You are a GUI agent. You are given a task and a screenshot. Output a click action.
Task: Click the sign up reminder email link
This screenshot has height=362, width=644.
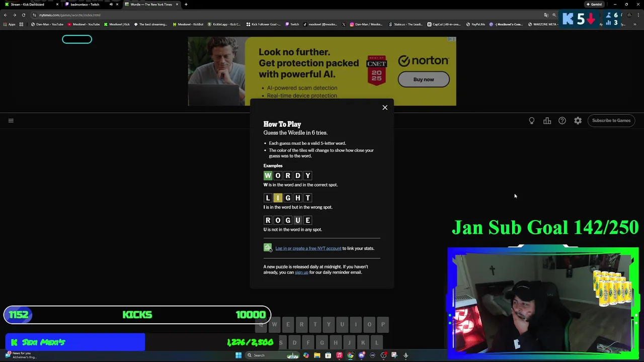coord(301,273)
